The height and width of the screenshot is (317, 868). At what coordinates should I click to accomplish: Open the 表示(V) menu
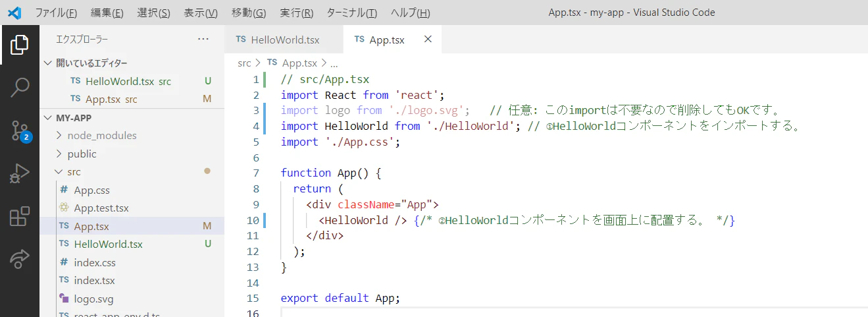click(201, 13)
